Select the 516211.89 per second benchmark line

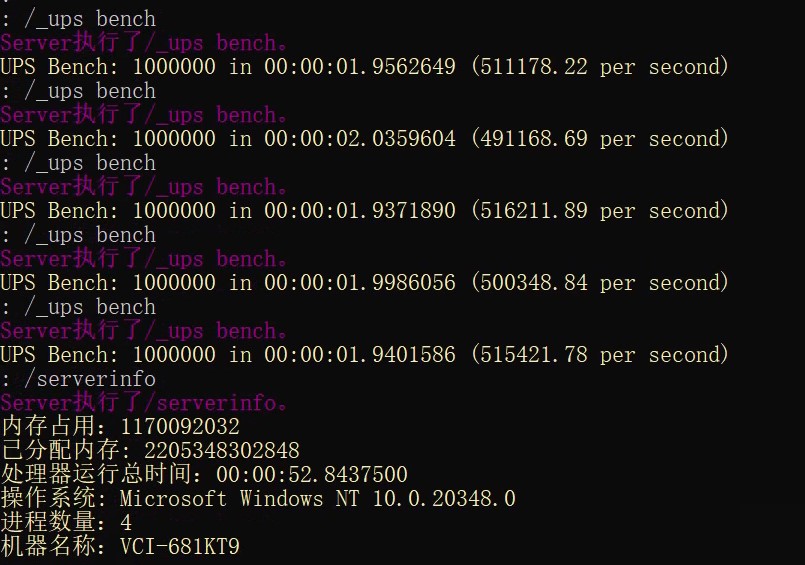coord(365,211)
